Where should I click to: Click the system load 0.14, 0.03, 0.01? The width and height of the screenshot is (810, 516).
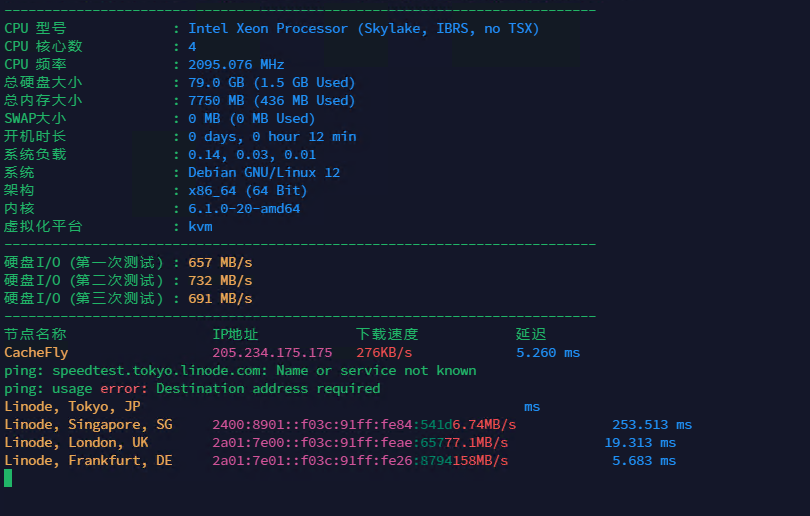[252, 155]
